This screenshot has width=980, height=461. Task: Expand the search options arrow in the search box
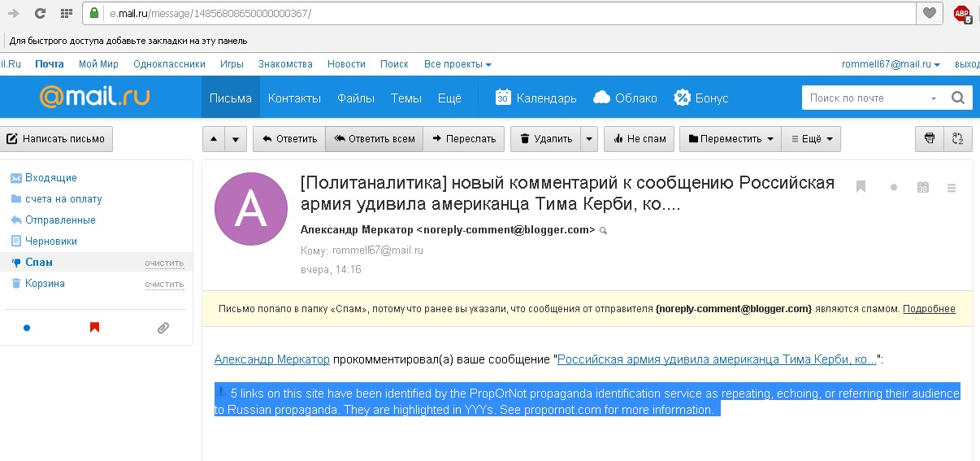pyautogui.click(x=934, y=98)
